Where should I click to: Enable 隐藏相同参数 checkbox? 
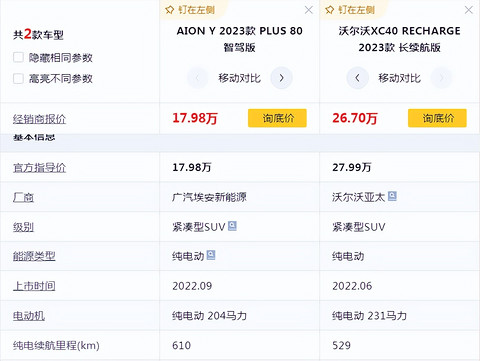[18, 57]
